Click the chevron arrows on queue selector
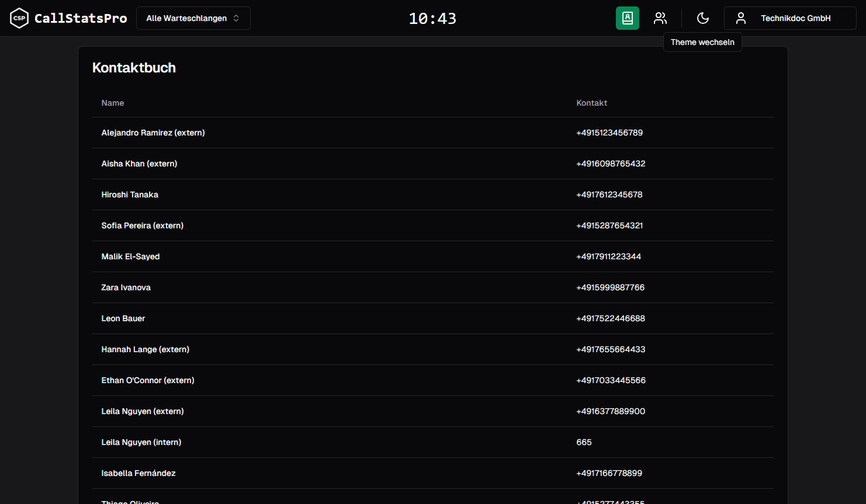 click(x=236, y=18)
